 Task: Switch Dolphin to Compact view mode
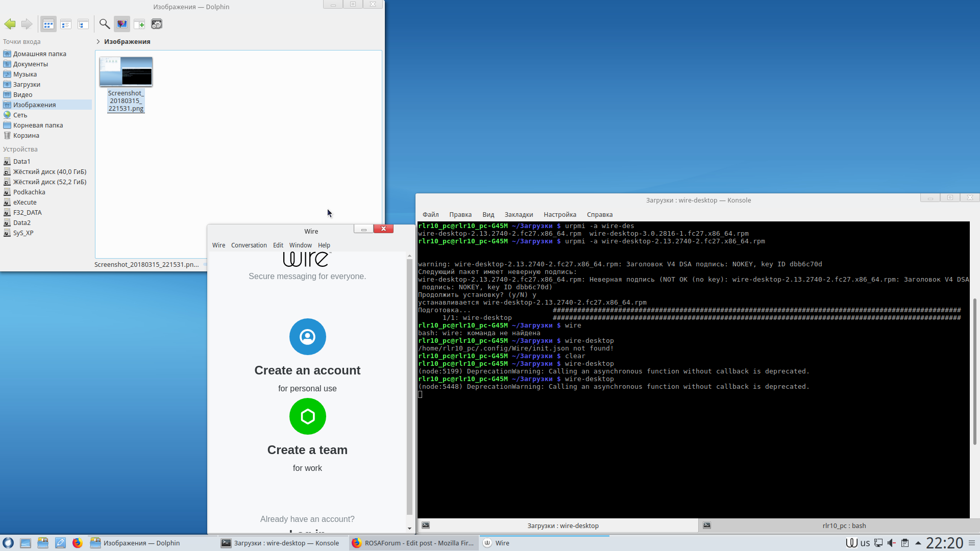click(66, 24)
